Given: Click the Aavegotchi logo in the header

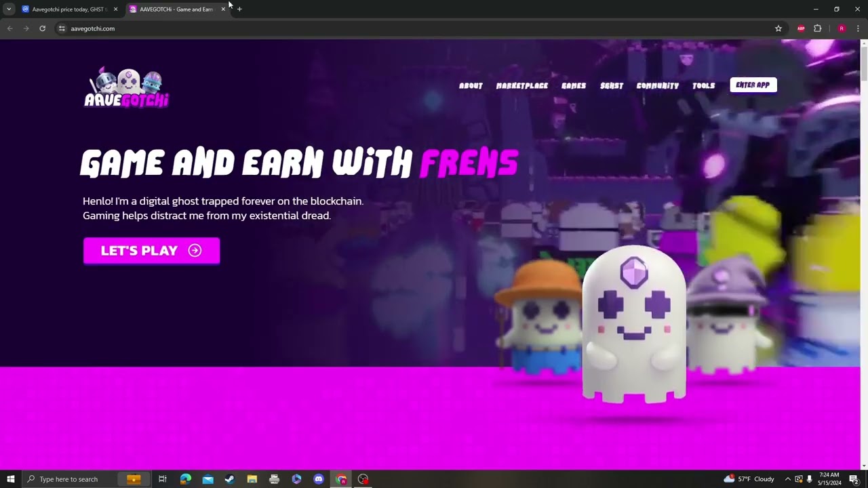Looking at the screenshot, I should point(126,87).
